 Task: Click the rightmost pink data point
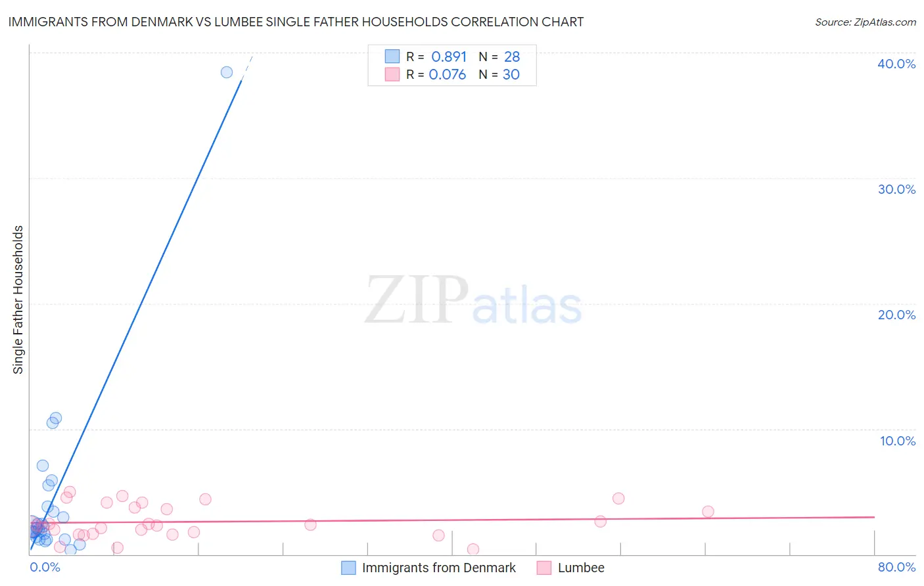pos(708,512)
